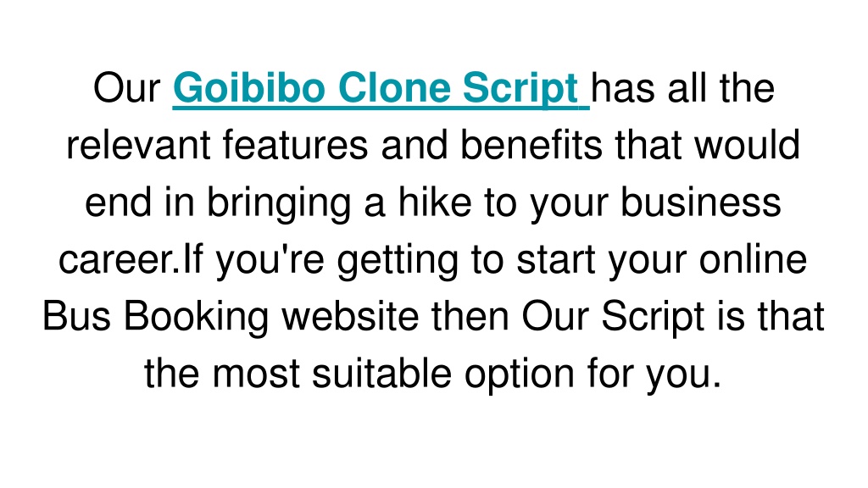The height and width of the screenshot is (488, 868).
Task: Click the text "Bus Booking" in the paragraph
Action: 156,317
